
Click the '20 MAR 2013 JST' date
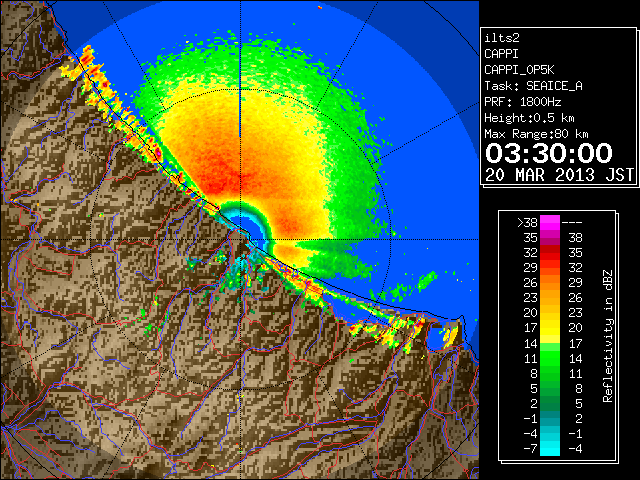(x=560, y=175)
